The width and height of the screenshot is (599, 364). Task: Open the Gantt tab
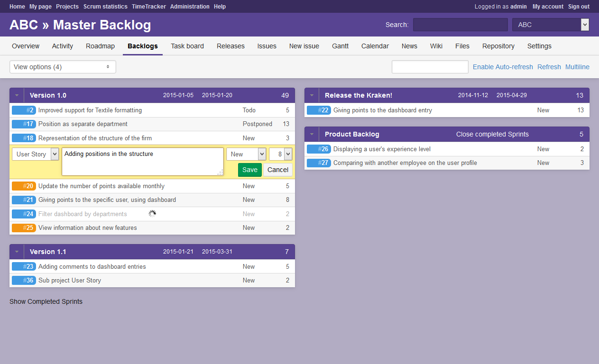[x=340, y=46]
